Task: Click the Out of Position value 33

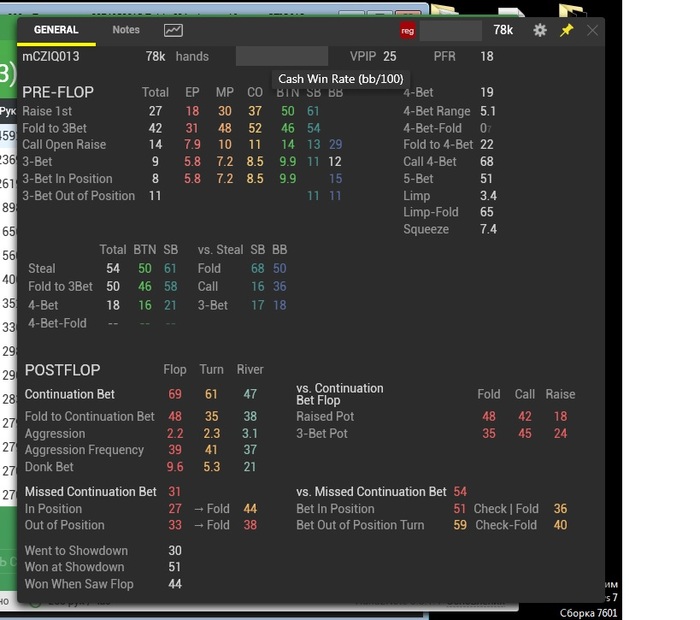Action: 175,525
